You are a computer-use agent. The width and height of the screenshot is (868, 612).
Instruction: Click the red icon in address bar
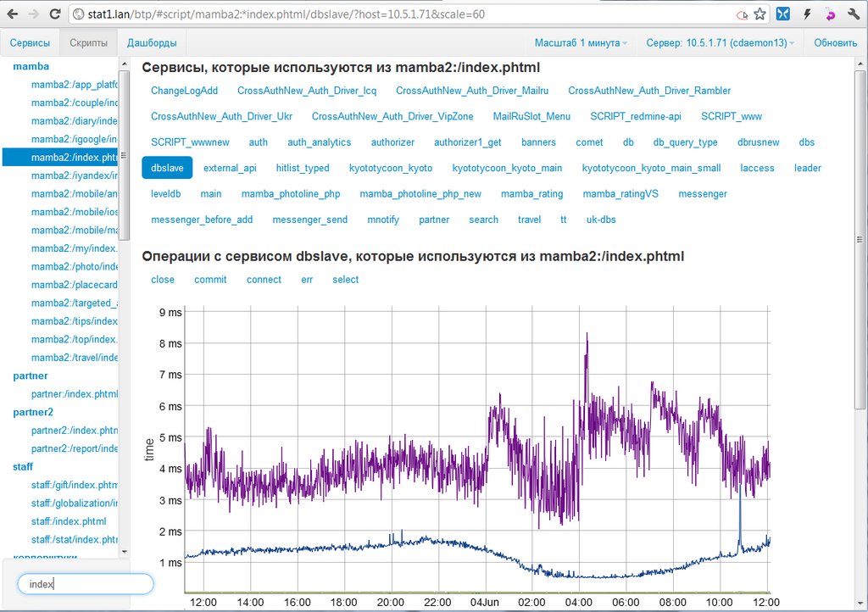pyautogui.click(x=742, y=15)
